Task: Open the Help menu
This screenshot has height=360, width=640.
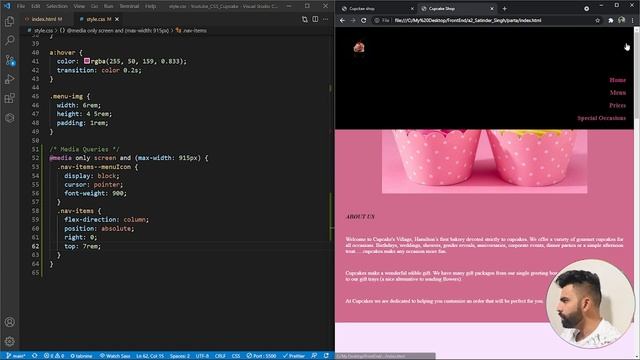Action: point(151,6)
